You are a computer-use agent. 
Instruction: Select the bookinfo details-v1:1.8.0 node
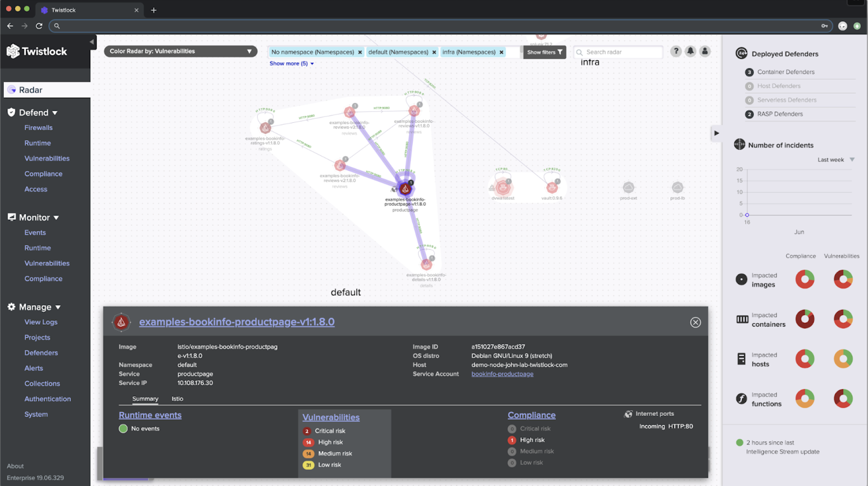tap(426, 264)
